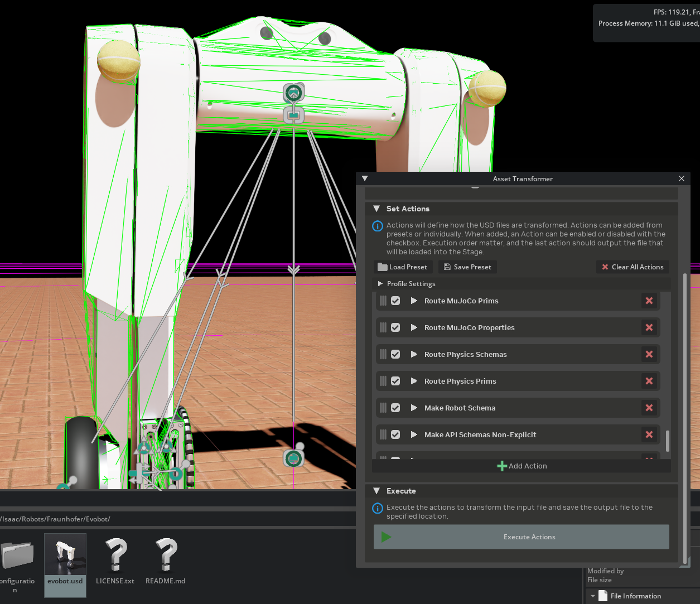This screenshot has height=604, width=700.
Task: Click the green plus Add Action icon
Action: point(502,466)
